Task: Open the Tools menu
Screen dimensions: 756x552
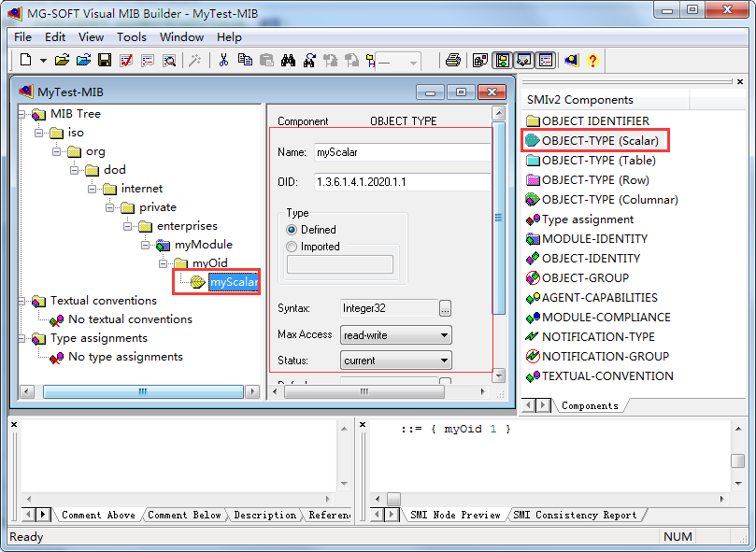Action: [x=131, y=37]
